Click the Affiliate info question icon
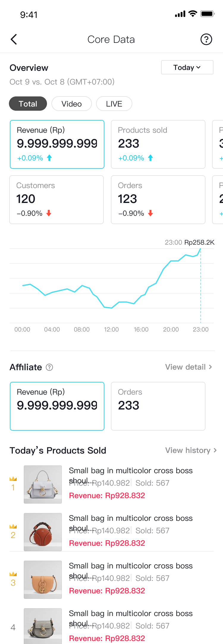Screen dimensions: 223x644 point(49,367)
